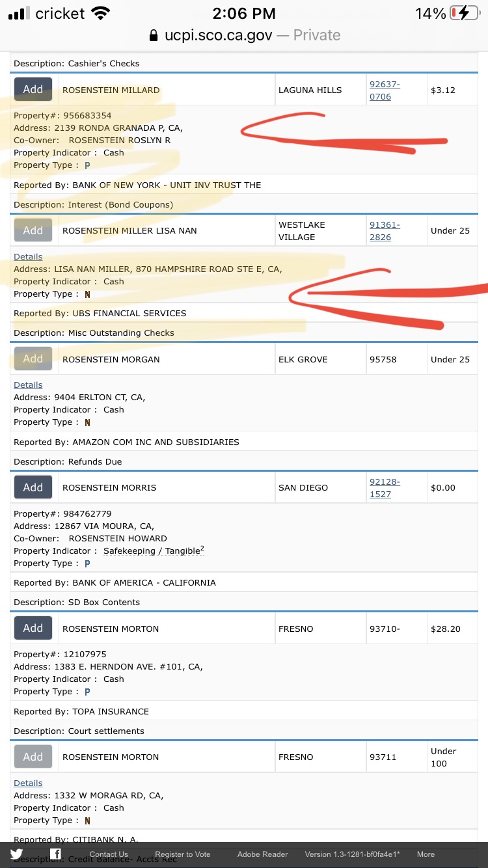The height and width of the screenshot is (868, 488).
Task: Click Property Type P for TOPA INSURANCE entry
Action: point(87,692)
